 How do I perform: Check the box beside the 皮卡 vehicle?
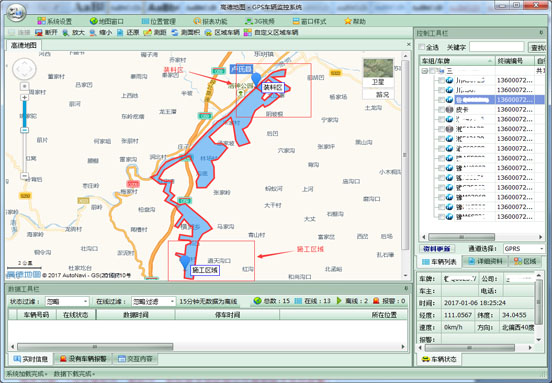tap(441, 110)
